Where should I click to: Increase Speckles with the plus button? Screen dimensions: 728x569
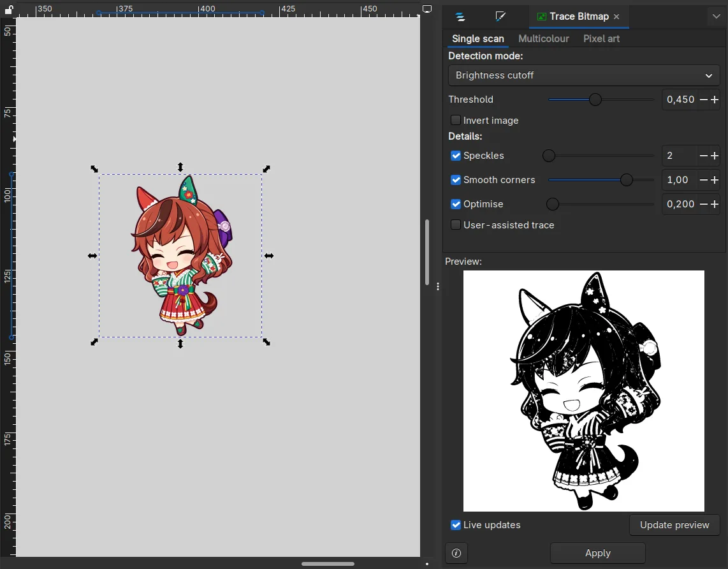[x=715, y=156]
